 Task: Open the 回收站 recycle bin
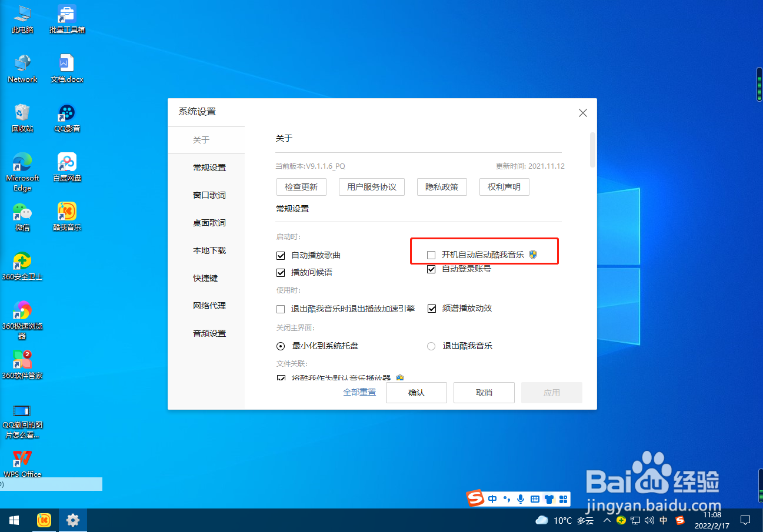tap(22, 118)
